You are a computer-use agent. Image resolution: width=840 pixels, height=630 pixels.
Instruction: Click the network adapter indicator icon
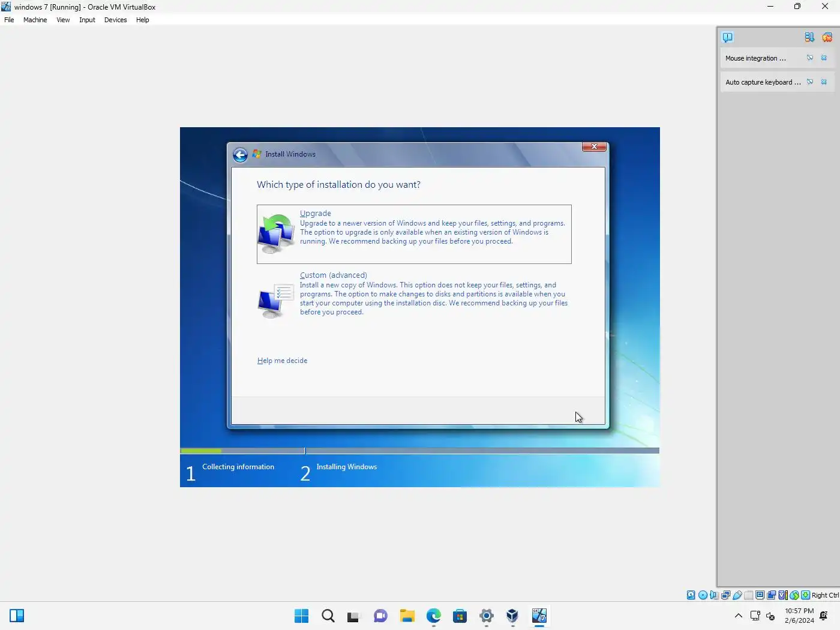[725, 595]
